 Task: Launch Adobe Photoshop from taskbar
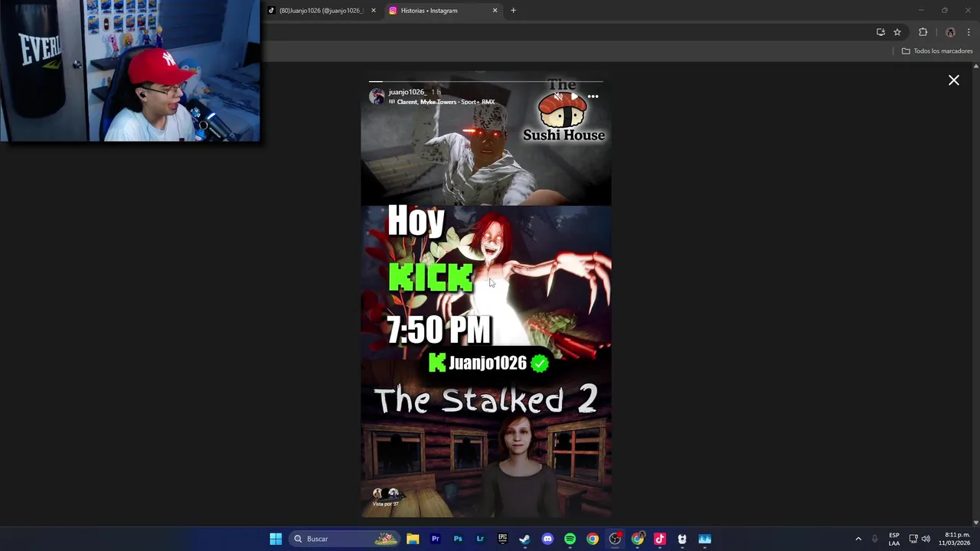[x=458, y=539]
